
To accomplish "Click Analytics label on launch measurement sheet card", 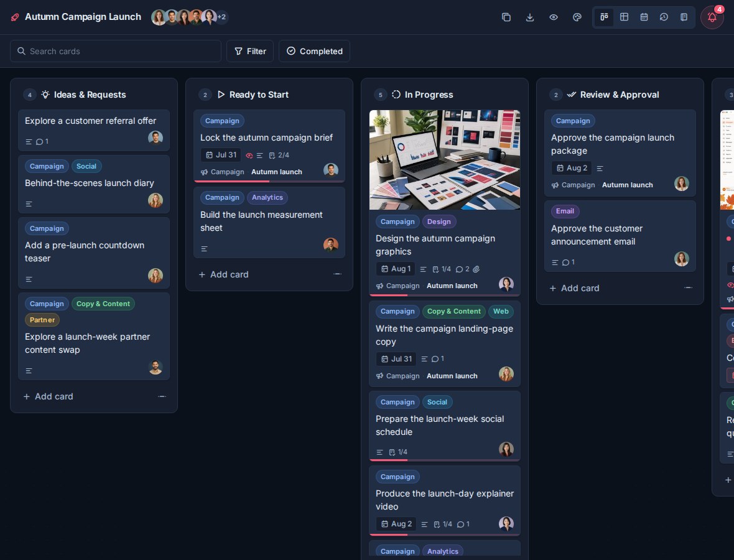I will 267,198.
